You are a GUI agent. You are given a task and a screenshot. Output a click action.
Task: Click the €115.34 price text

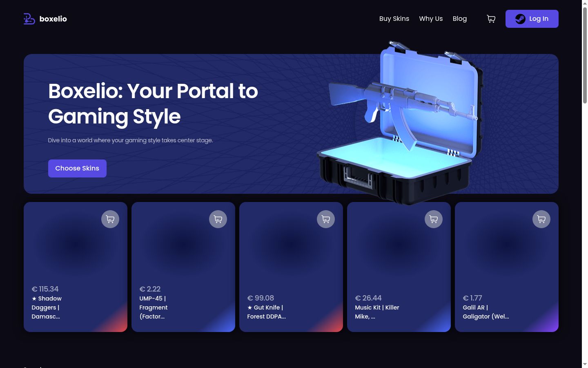[45, 289]
